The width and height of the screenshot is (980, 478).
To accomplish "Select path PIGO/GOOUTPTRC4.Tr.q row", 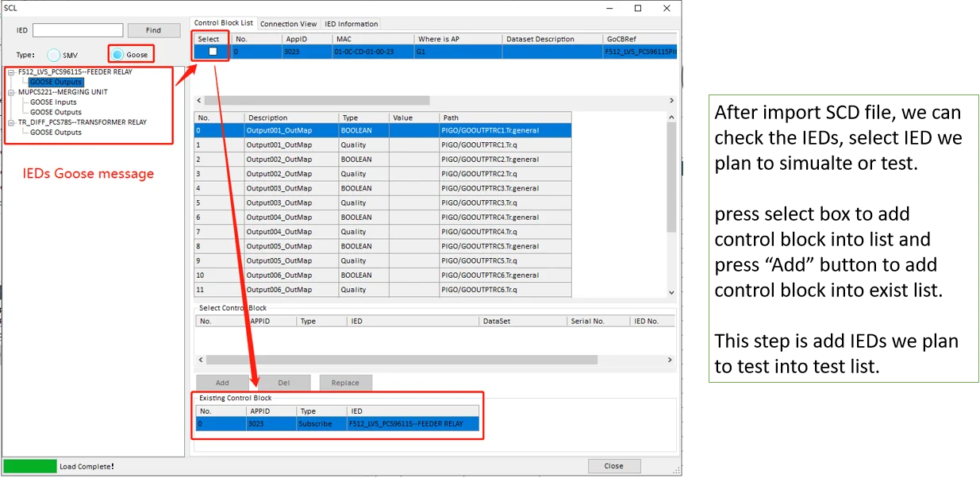I will click(x=382, y=232).
